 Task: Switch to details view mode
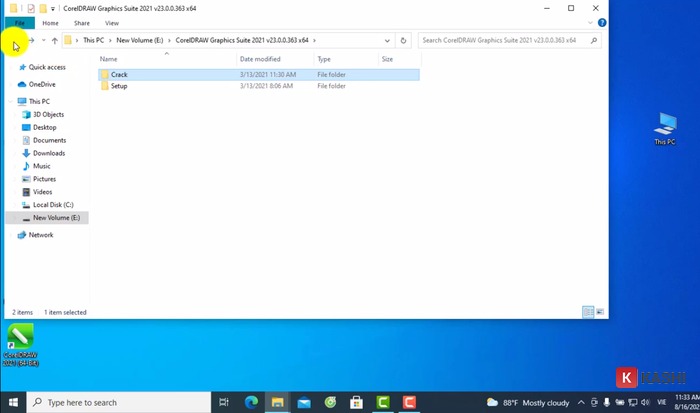pos(588,312)
